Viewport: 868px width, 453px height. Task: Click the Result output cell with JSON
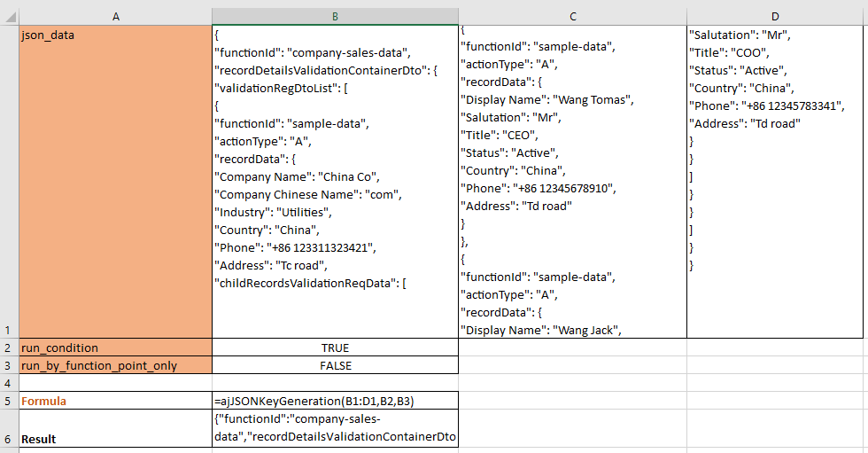pyautogui.click(x=335, y=428)
